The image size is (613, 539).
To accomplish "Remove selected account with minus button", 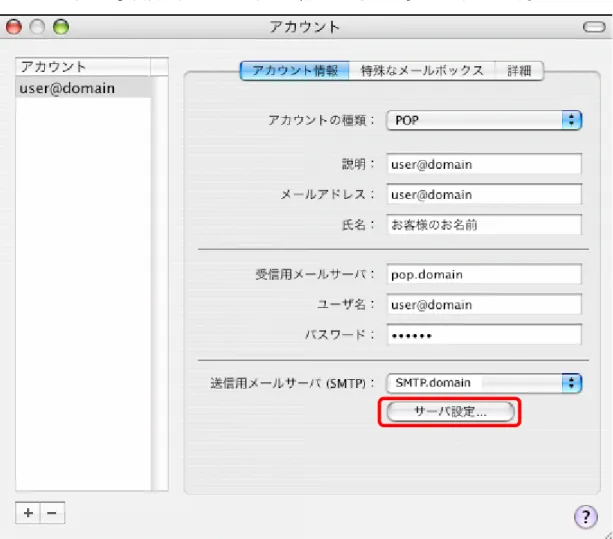I will tap(52, 512).
